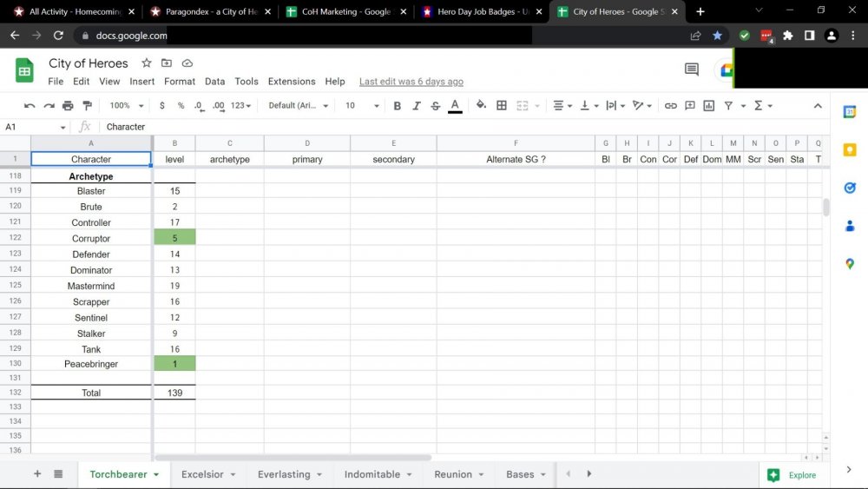Screen dimensions: 868x489
Task: Click the print icon
Action: [x=68, y=105]
